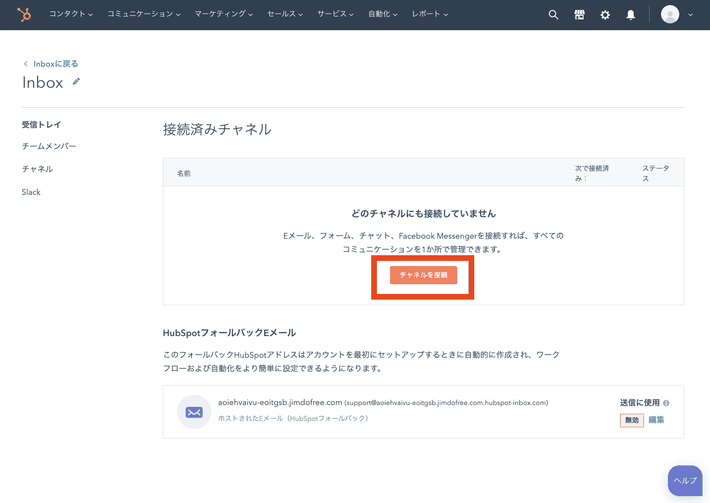Image resolution: width=710 pixels, height=503 pixels.
Task: Click the ホストされたEメール label
Action: coord(293,418)
